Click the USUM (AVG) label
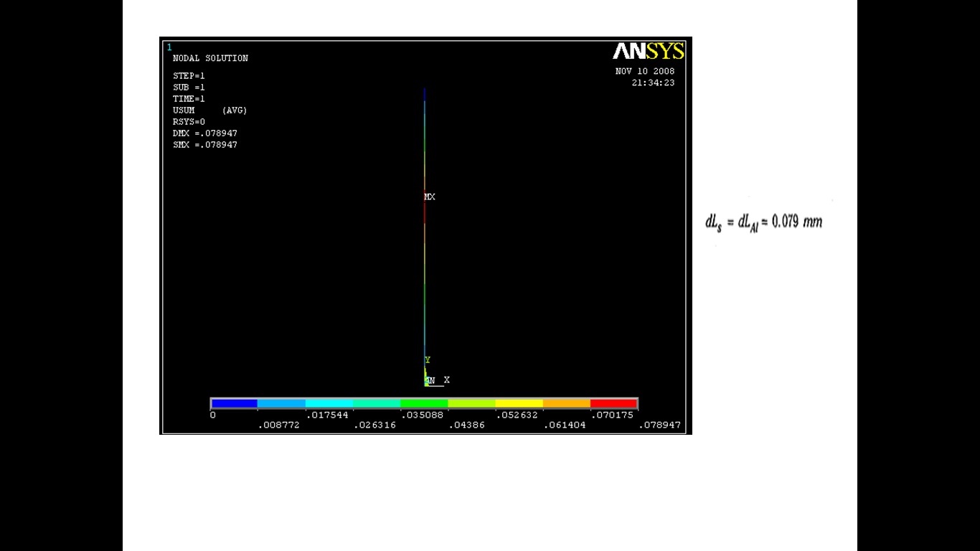980x551 pixels. point(209,110)
